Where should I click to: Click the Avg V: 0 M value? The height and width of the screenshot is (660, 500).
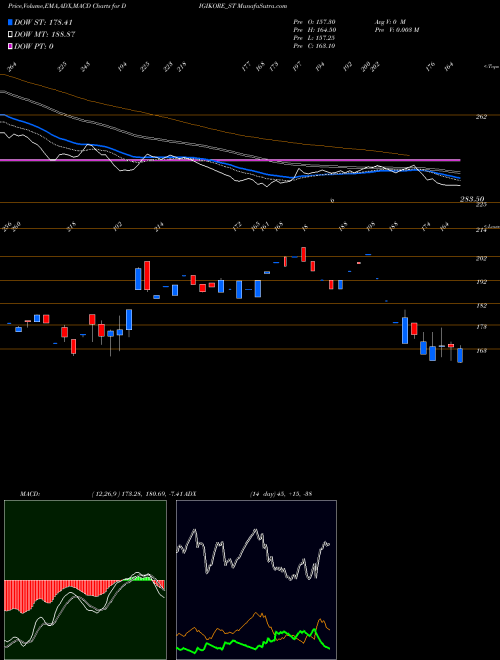390,22
